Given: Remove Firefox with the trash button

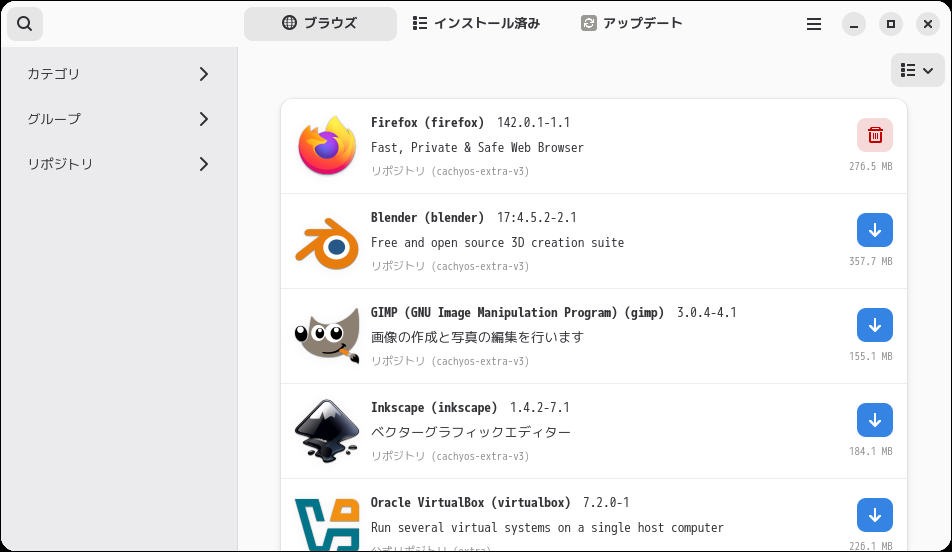Looking at the screenshot, I should (874, 135).
